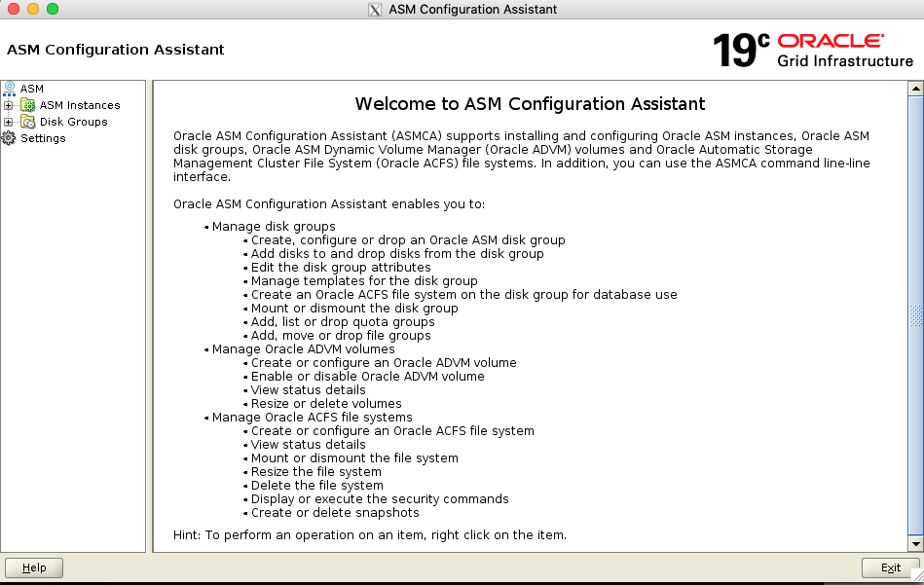
Task: Click 'Resize or delete volumes' text
Action: 326,403
